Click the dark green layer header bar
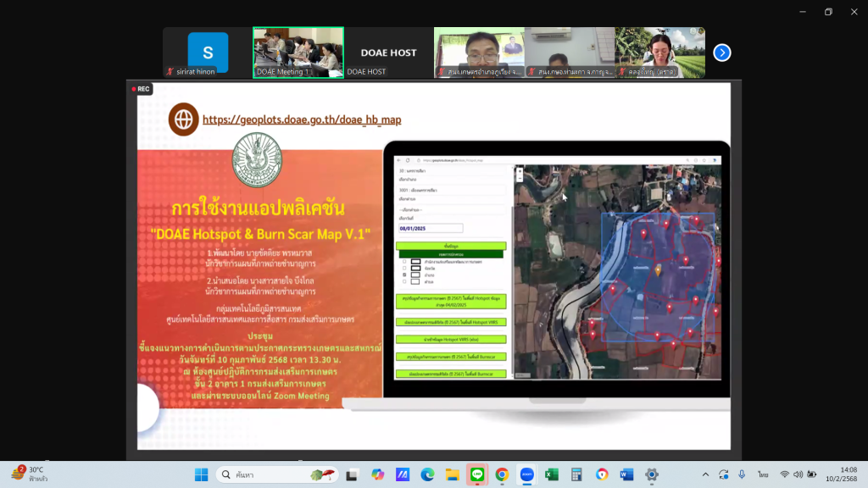 451,254
